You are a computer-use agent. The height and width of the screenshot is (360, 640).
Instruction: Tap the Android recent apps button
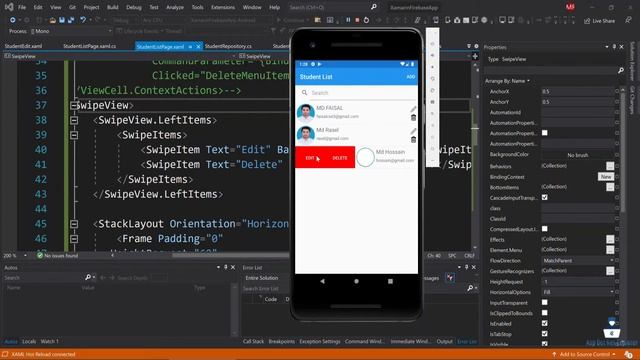tap(390, 281)
